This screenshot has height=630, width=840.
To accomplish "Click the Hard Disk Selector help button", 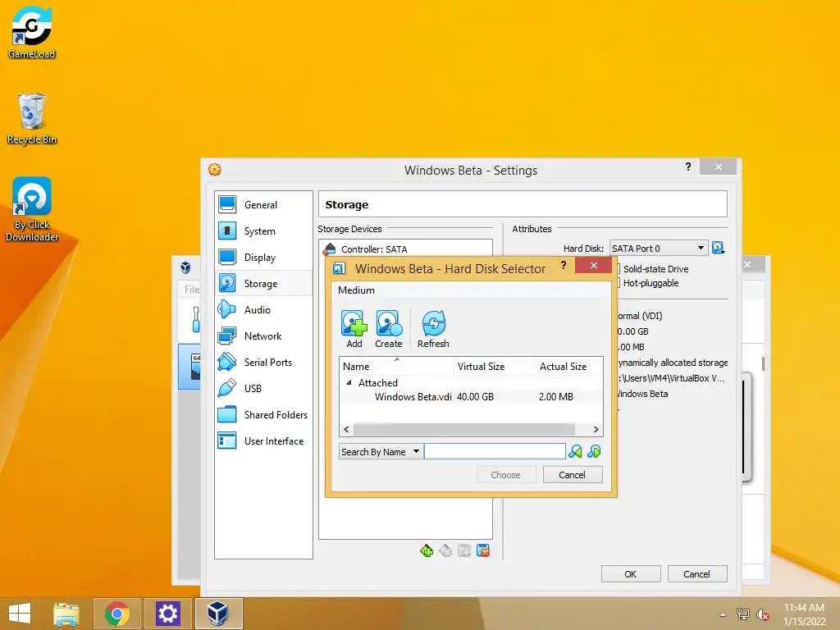I will (563, 265).
